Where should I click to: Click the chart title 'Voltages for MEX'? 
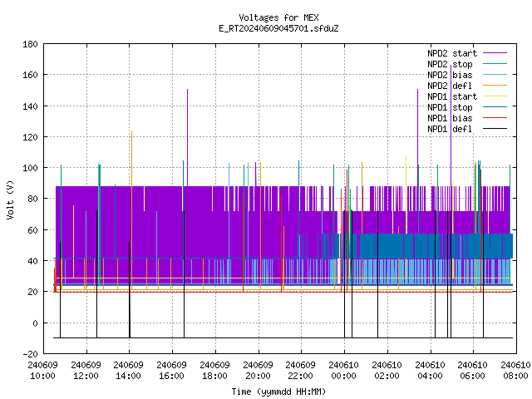click(278, 17)
